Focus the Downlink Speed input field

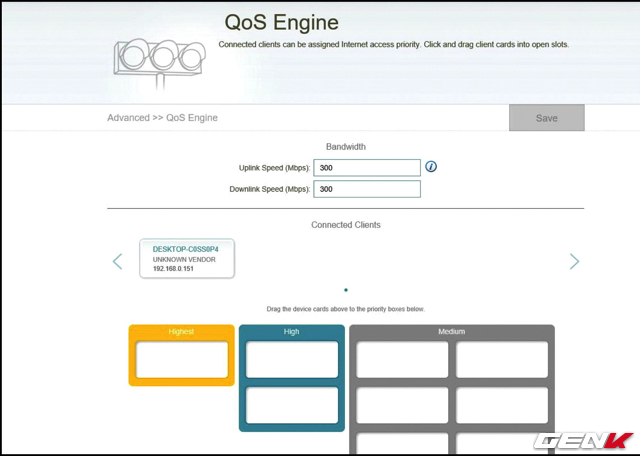tap(367, 189)
